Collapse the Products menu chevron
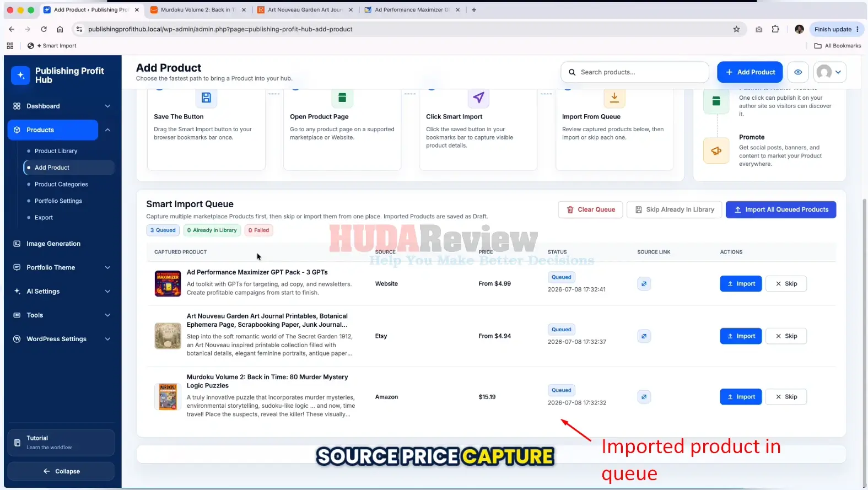This screenshot has height=490, width=868. point(107,130)
